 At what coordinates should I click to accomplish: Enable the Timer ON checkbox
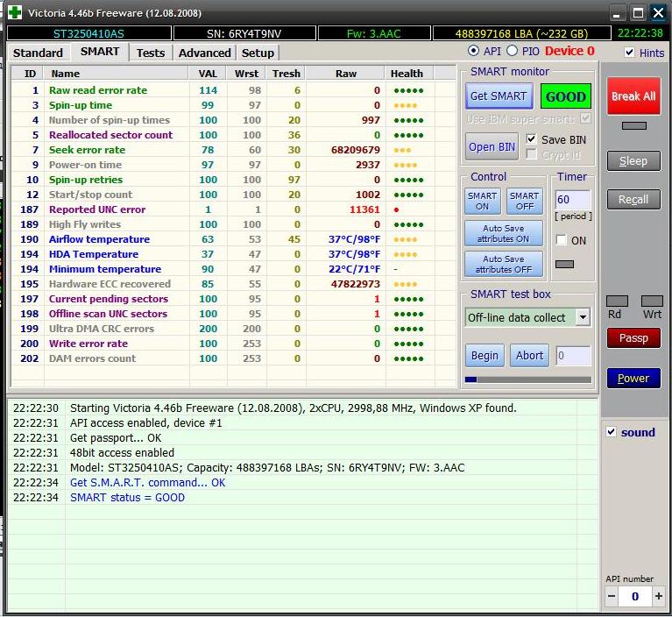[x=561, y=239]
